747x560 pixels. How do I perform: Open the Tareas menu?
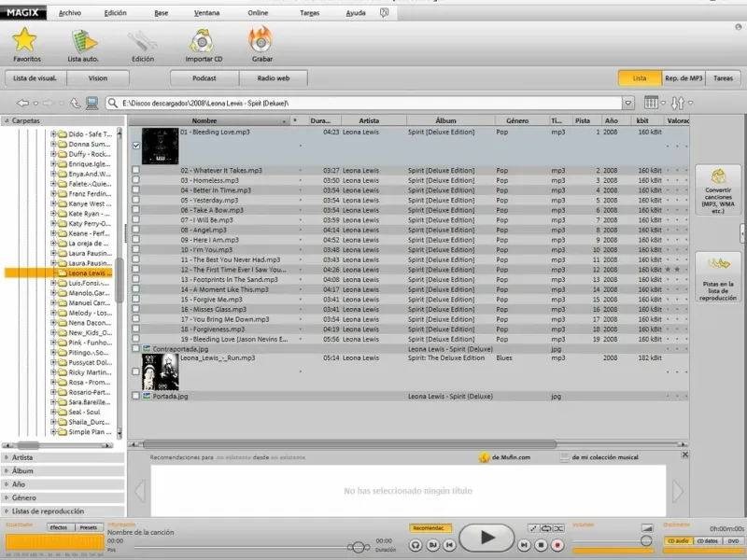310,13
